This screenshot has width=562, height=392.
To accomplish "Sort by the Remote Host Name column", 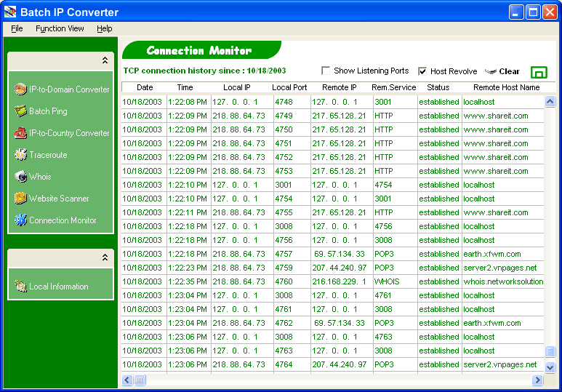I will click(x=506, y=87).
